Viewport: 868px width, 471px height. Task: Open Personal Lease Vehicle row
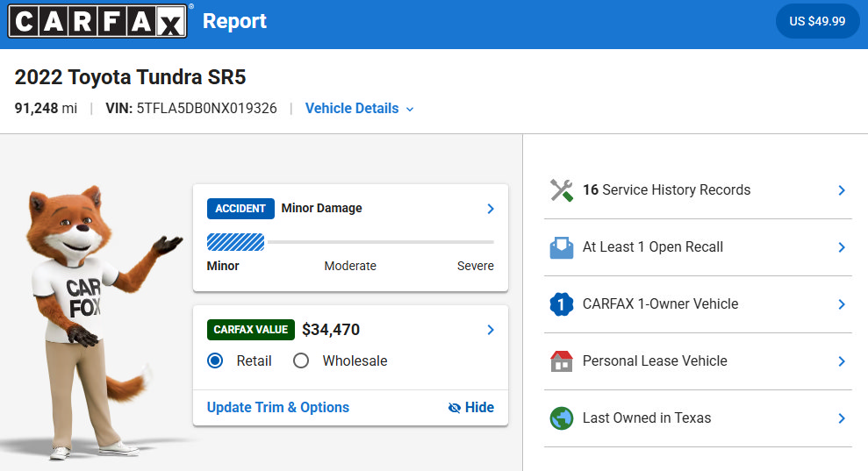pyautogui.click(x=698, y=361)
